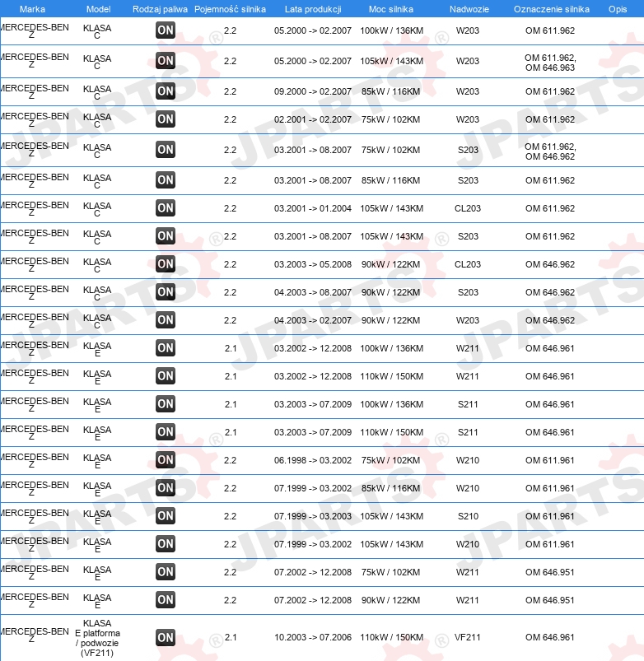Select '105kW / 143KM' in the S210 row
The image size is (644, 661).
(x=391, y=516)
